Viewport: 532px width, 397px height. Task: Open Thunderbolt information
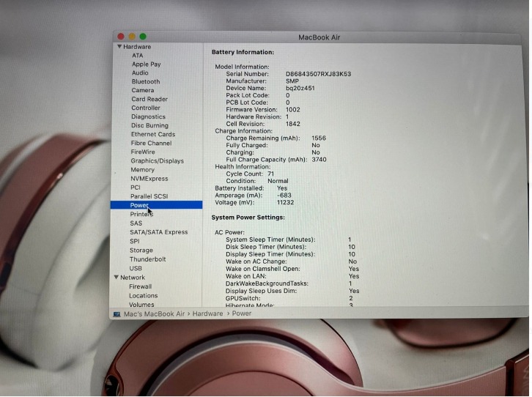pyautogui.click(x=147, y=259)
